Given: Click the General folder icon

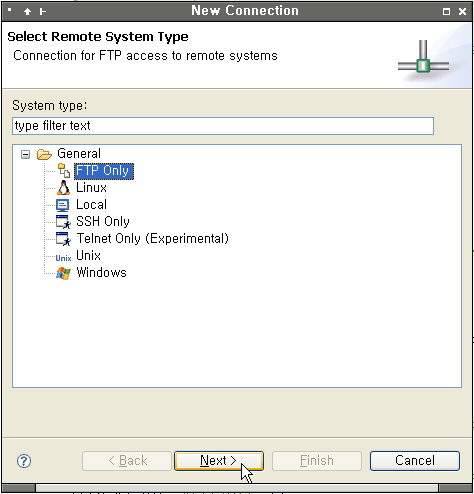Looking at the screenshot, I should click(x=44, y=154).
